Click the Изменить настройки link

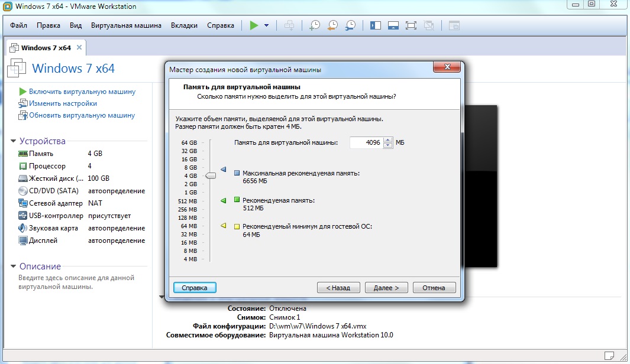tap(63, 103)
